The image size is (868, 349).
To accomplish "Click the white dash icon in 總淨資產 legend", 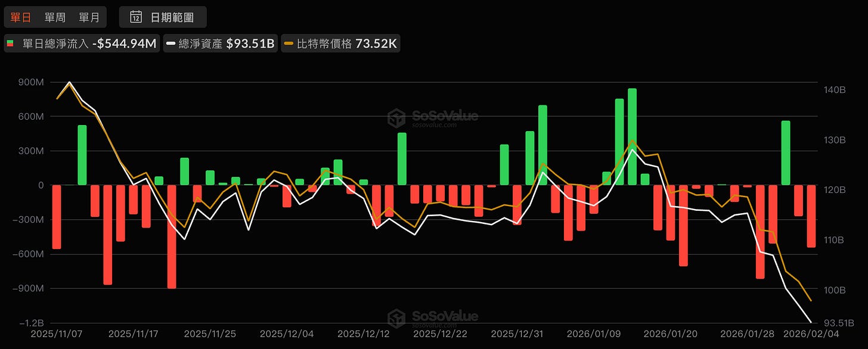I will 172,43.
